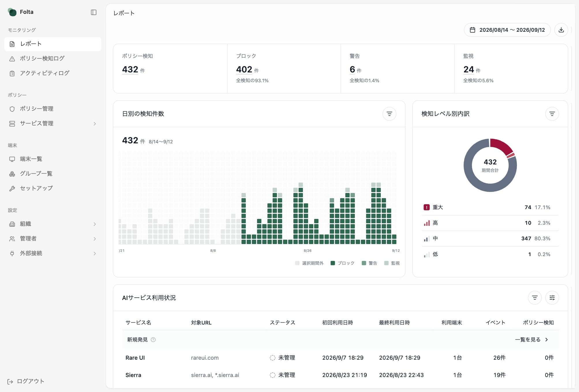Image resolution: width=579 pixels, height=392 pixels.
Task: Click 一覧を見る link in 新規発見 row
Action: (531, 340)
